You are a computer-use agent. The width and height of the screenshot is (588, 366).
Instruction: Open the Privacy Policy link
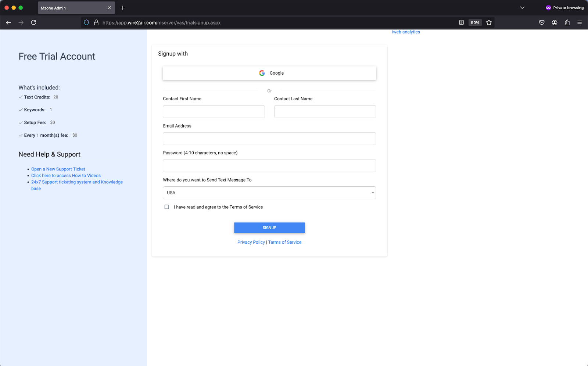(251, 242)
